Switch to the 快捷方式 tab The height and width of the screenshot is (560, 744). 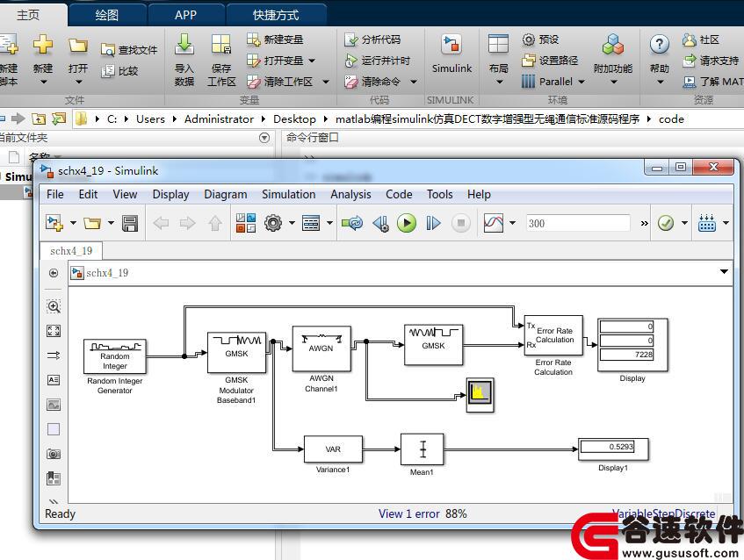(276, 15)
